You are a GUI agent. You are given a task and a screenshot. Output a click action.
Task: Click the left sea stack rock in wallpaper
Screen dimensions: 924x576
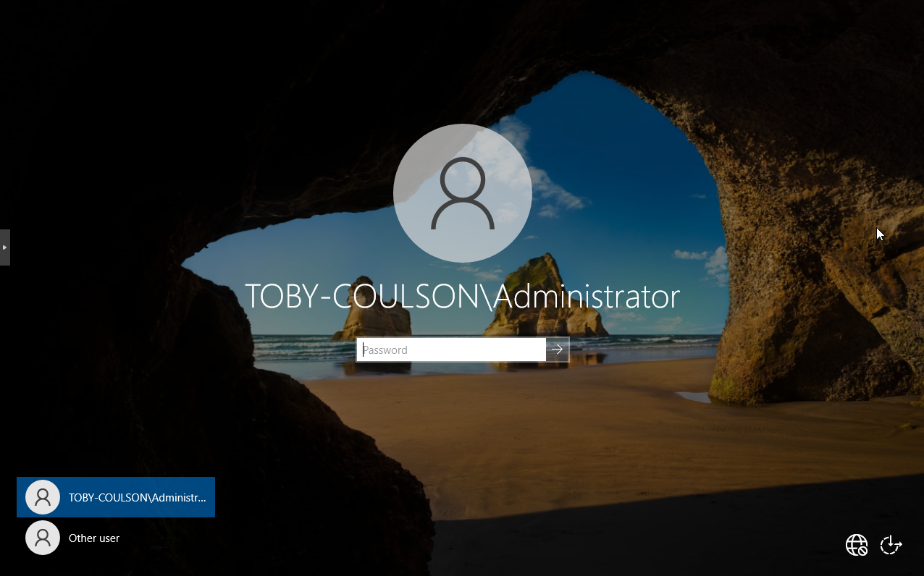click(x=371, y=318)
